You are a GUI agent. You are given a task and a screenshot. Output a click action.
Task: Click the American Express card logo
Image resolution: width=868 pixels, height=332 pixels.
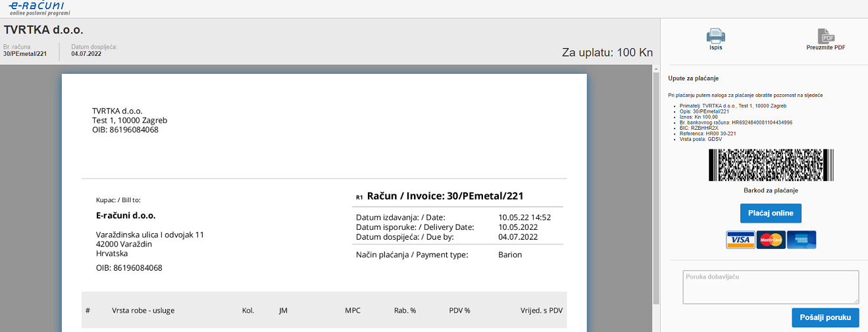(x=801, y=240)
